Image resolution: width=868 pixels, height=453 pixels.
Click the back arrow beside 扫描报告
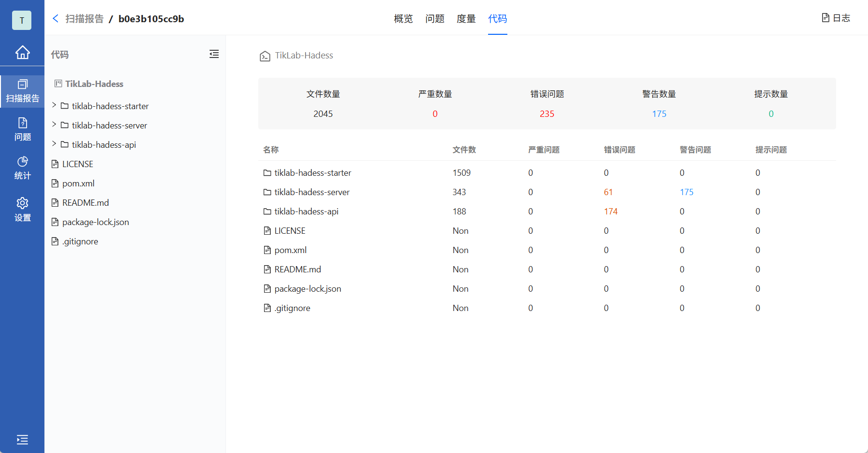56,18
